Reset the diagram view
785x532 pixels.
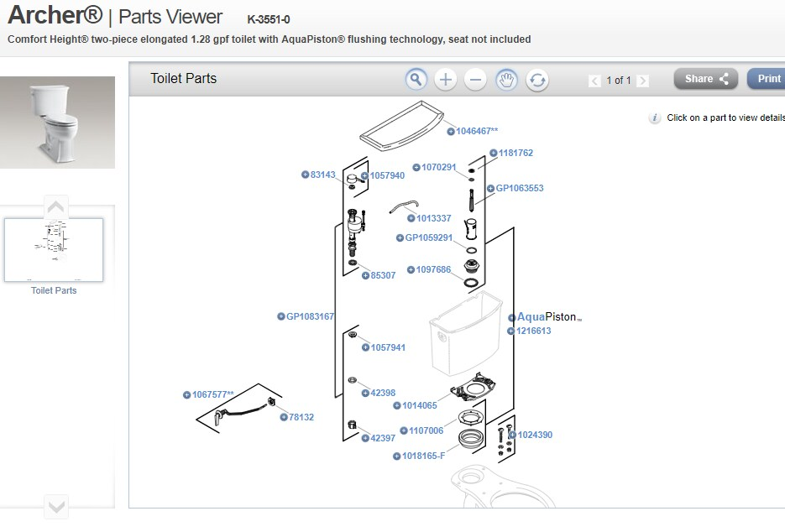(537, 80)
